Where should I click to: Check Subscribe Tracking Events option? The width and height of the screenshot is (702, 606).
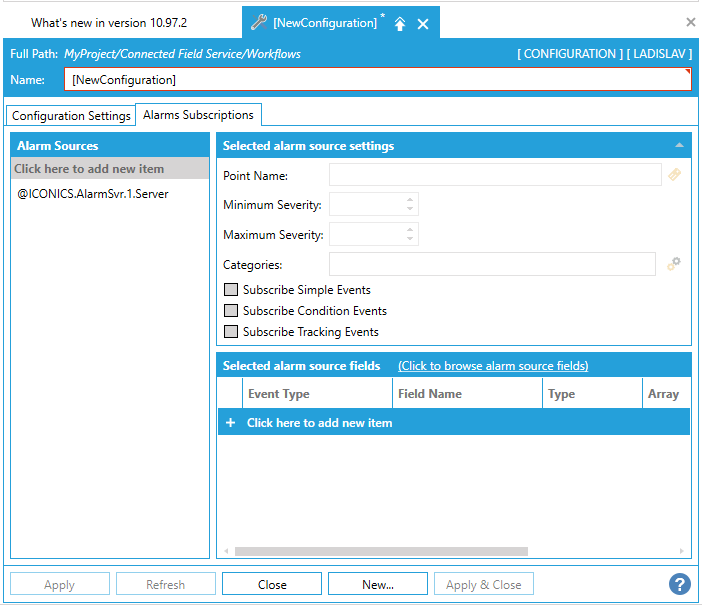231,332
